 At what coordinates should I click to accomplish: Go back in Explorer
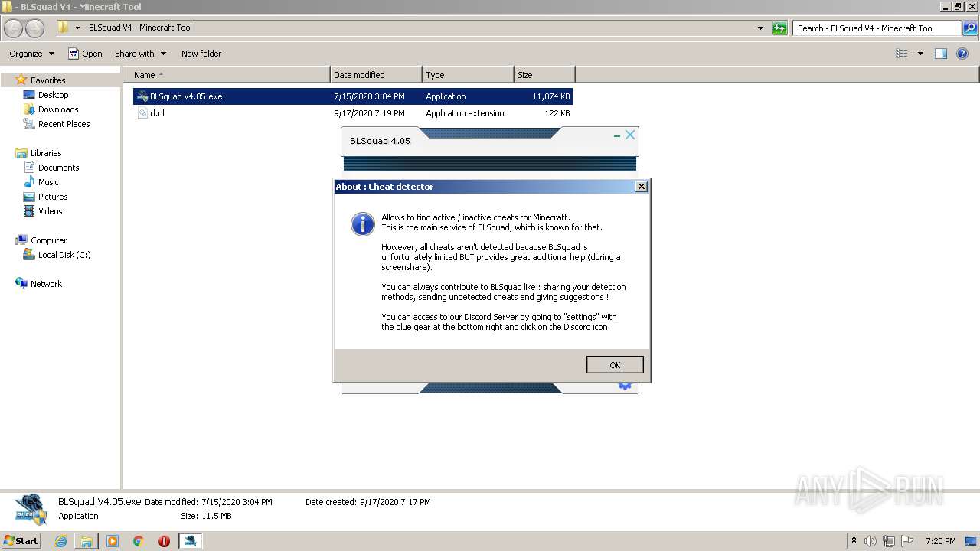(14, 28)
